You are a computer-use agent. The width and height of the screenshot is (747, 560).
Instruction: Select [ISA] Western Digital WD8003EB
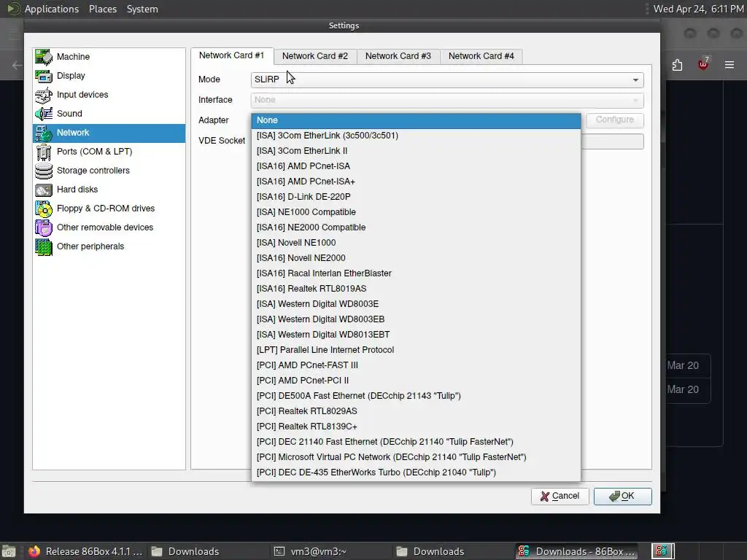point(416,319)
